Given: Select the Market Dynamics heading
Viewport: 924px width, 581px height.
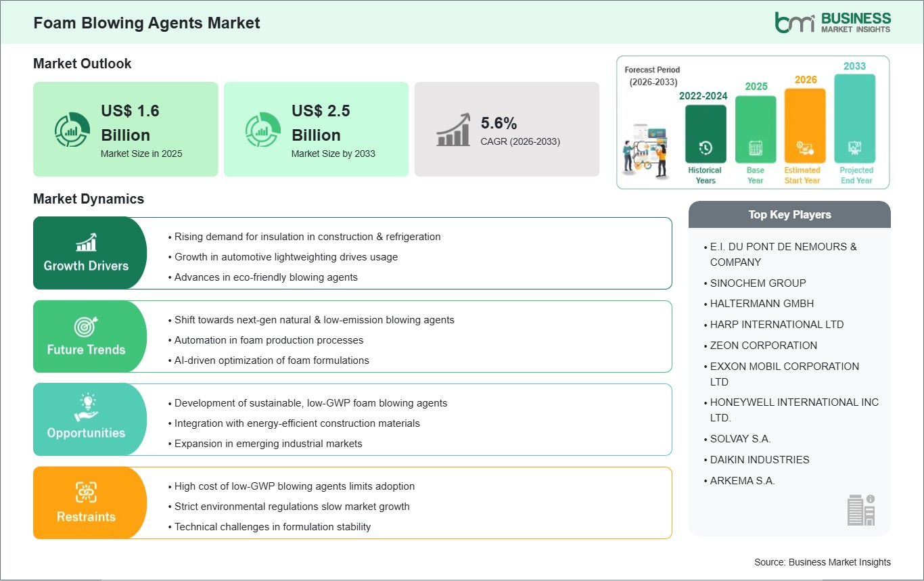Looking at the screenshot, I should [x=88, y=199].
